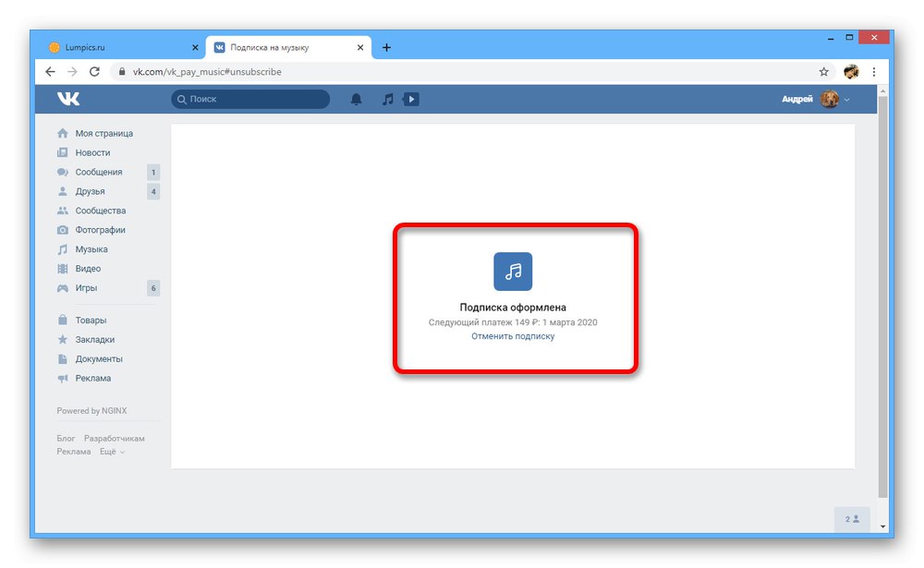Click the megaphone icon beside Реклама
The image size is (924, 568).
63,379
